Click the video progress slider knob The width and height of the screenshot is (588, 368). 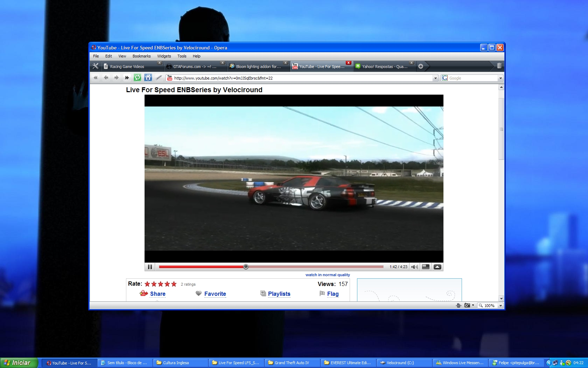(x=246, y=267)
